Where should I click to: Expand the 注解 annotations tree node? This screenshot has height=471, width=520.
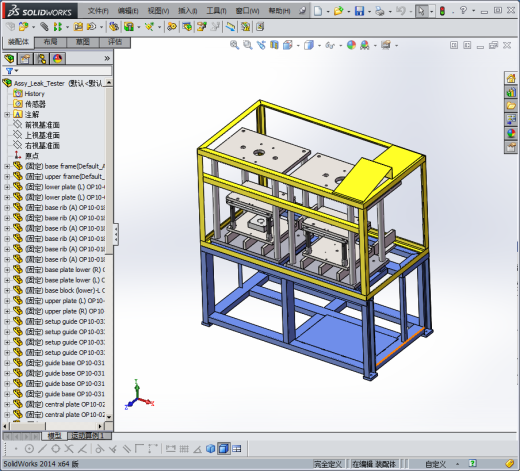(7, 114)
